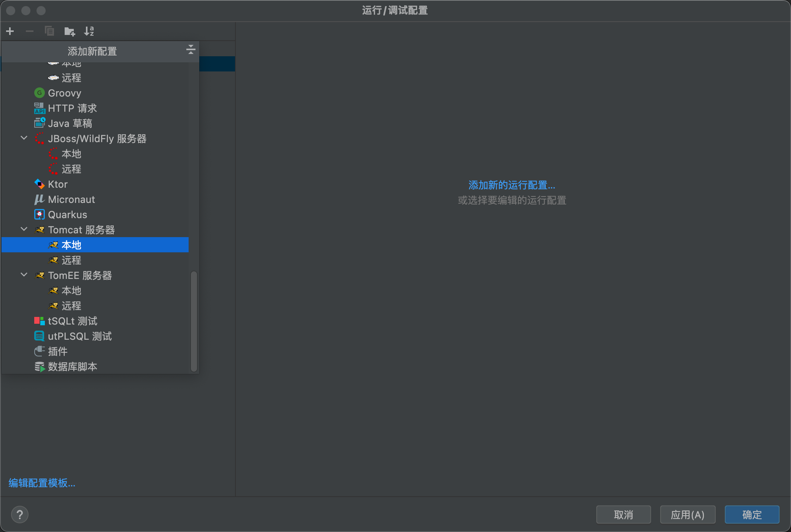Click the Micronaut mu icon
Image resolution: width=791 pixels, height=532 pixels.
tap(40, 199)
